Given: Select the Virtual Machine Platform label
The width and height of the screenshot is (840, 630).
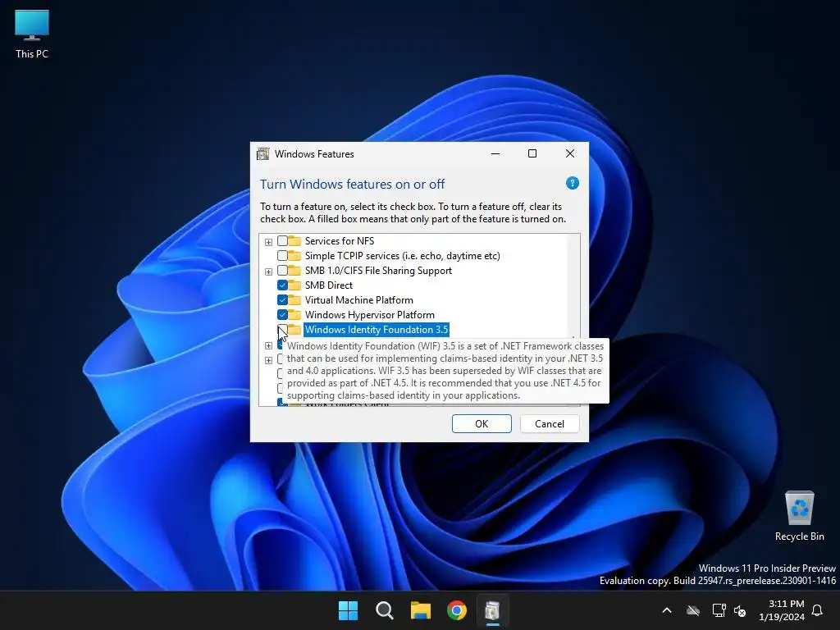Looking at the screenshot, I should tap(359, 300).
